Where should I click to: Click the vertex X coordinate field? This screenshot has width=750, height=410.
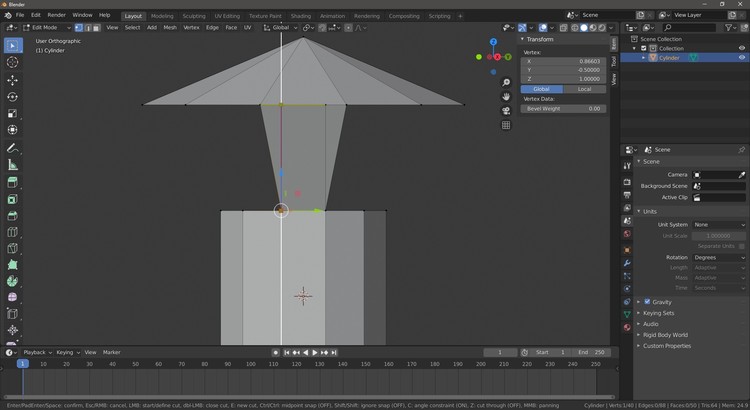(563, 62)
